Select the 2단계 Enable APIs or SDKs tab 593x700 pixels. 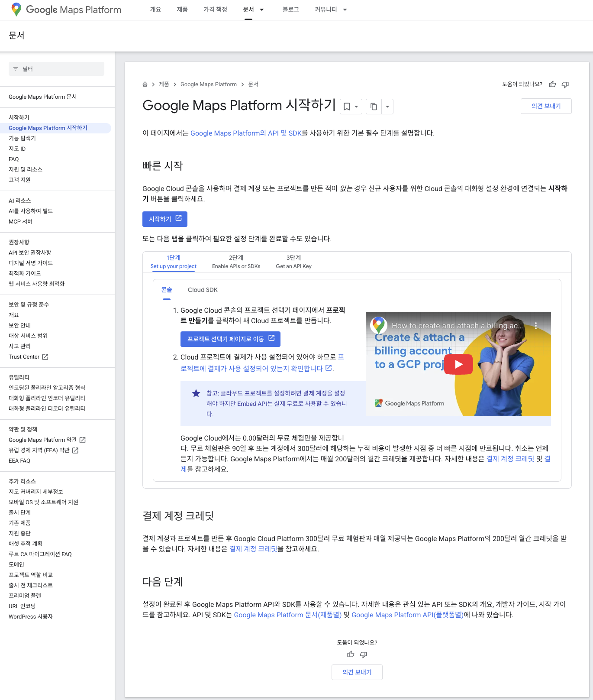tap(236, 262)
